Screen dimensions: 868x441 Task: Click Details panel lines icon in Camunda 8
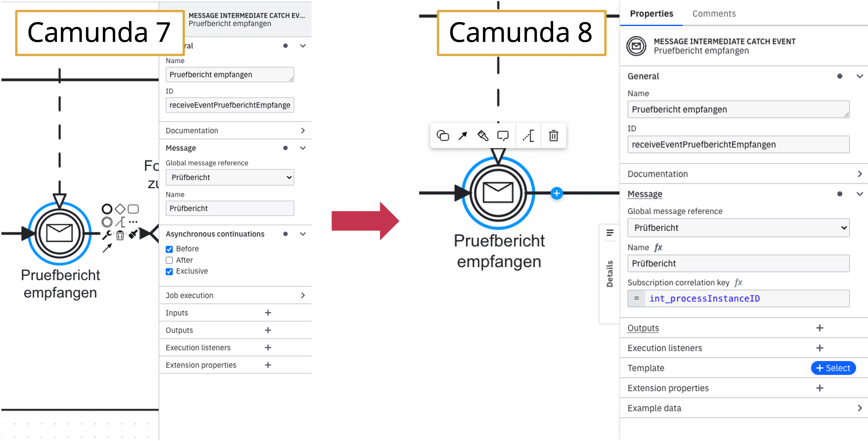pyautogui.click(x=609, y=233)
